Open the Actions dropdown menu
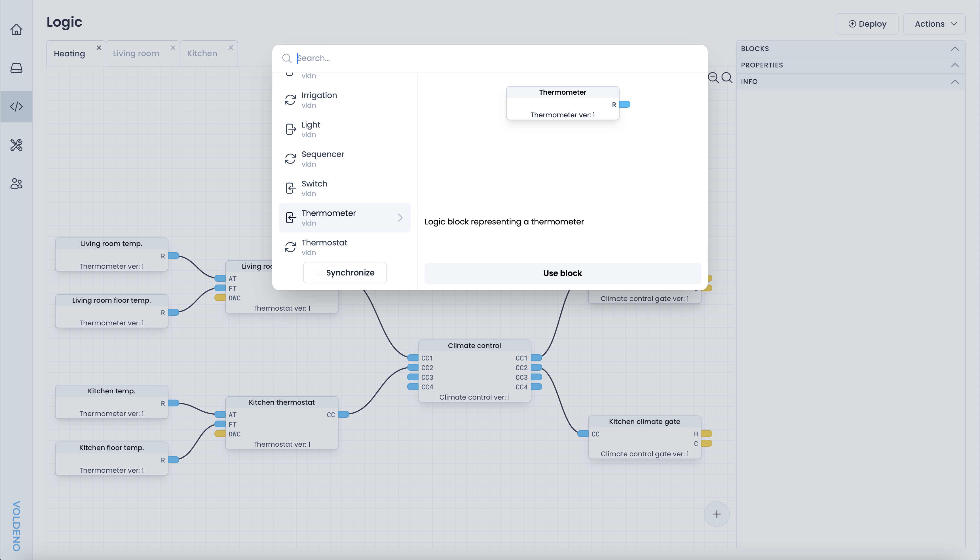Image resolution: width=980 pixels, height=560 pixels. tap(935, 24)
